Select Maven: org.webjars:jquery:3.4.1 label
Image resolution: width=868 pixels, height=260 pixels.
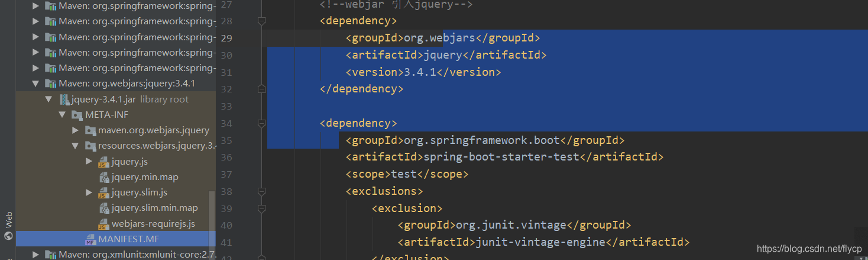pos(127,84)
